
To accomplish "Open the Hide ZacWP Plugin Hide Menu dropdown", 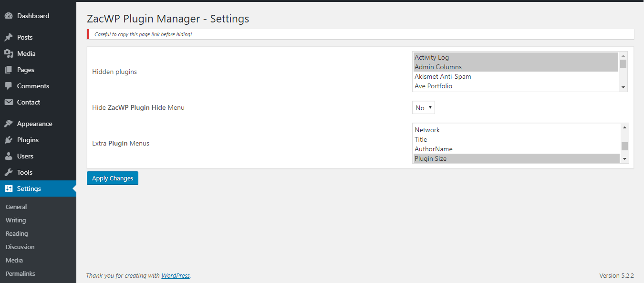I will tap(424, 108).
